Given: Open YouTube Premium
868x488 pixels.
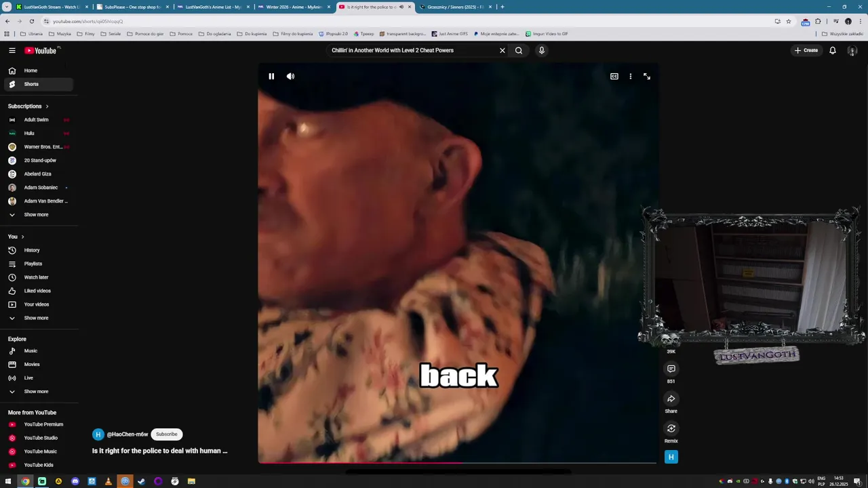Looking at the screenshot, I should (39, 424).
